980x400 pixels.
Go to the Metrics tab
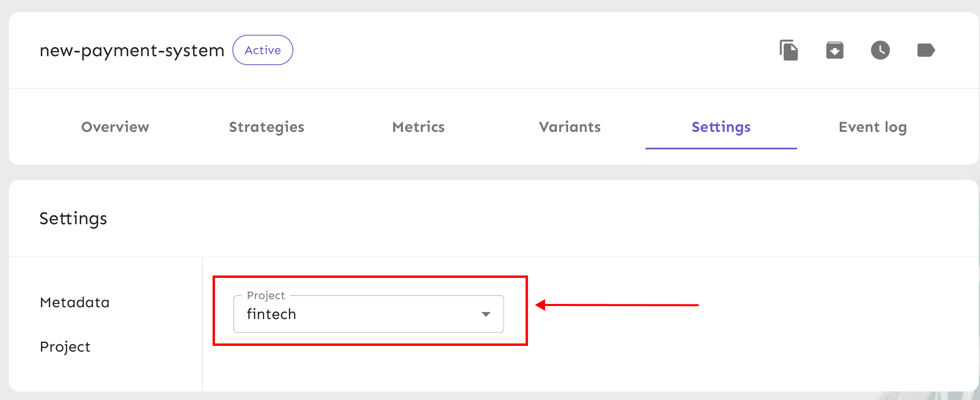coord(418,127)
